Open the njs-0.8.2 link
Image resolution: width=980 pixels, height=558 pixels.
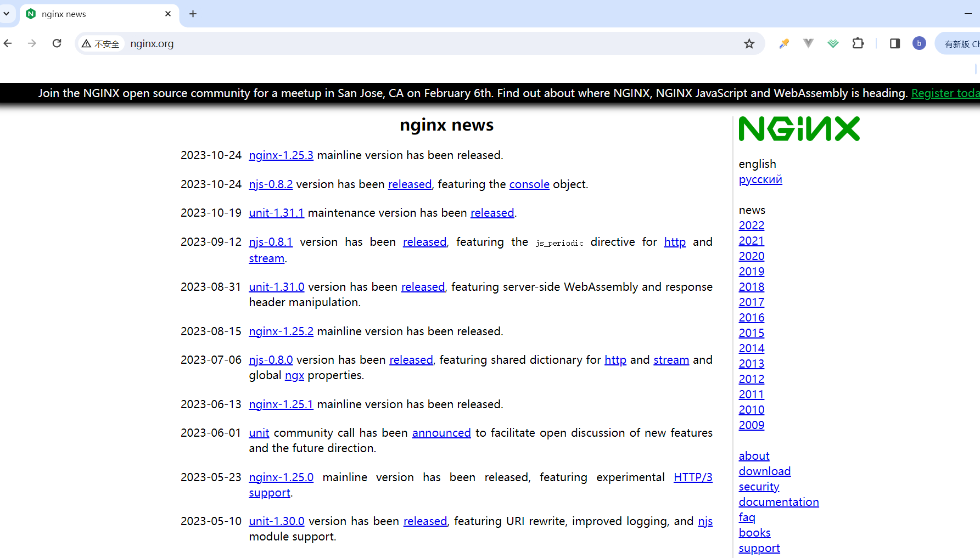[271, 184]
